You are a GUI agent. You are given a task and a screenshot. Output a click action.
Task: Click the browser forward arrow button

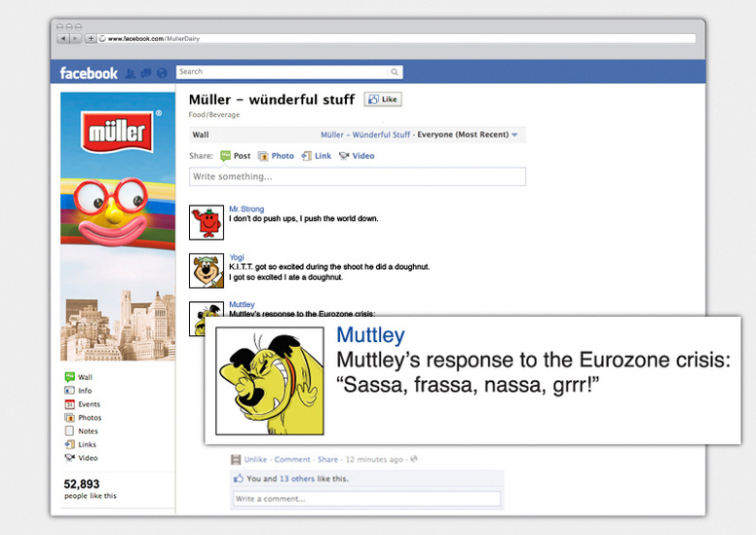pos(75,38)
